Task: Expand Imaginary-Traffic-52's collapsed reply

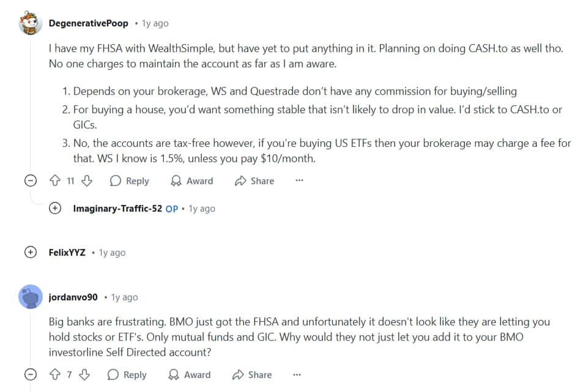Action: [x=55, y=208]
